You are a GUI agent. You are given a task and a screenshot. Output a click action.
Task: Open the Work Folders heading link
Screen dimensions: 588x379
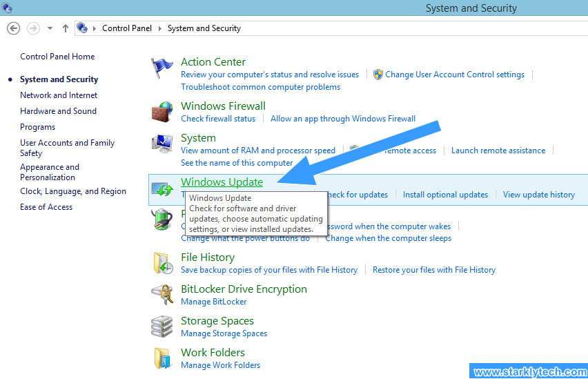point(213,352)
